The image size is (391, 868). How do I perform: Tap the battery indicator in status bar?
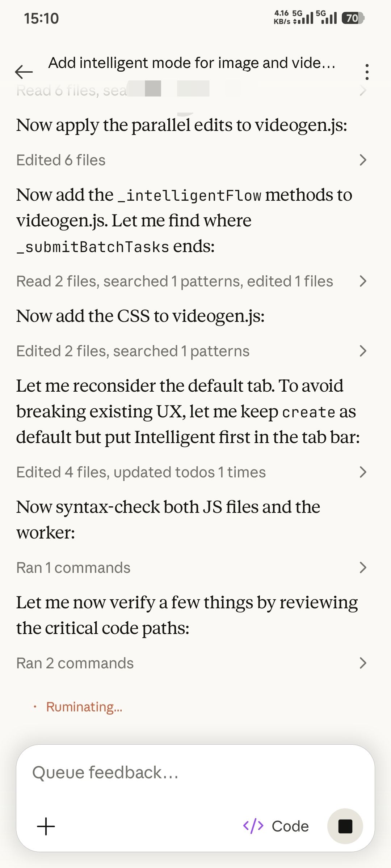click(x=353, y=18)
